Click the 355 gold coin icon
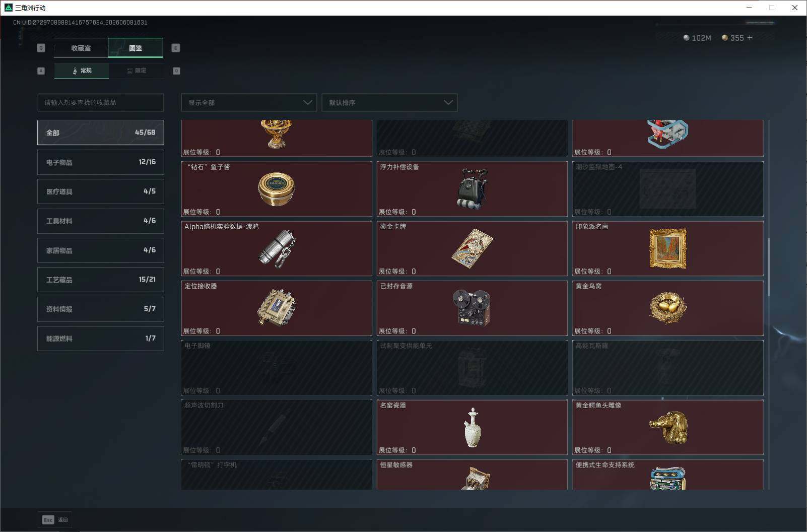This screenshot has width=807, height=532. (725, 38)
